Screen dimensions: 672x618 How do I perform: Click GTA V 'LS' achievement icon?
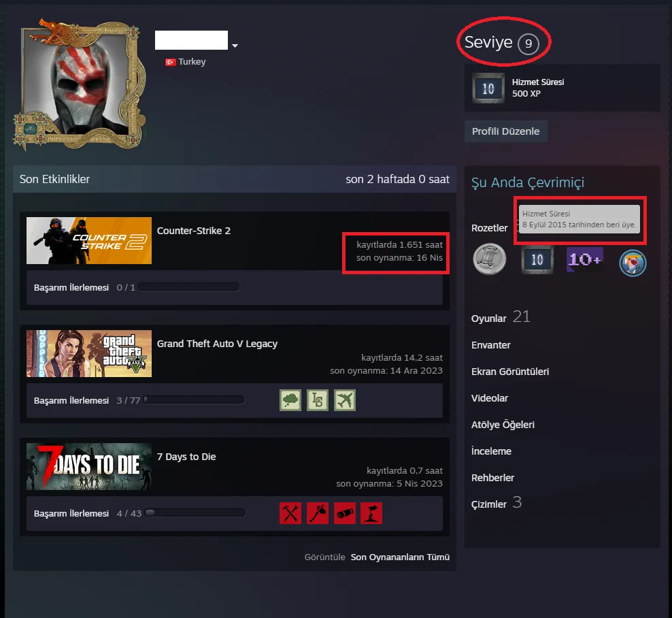tap(318, 400)
